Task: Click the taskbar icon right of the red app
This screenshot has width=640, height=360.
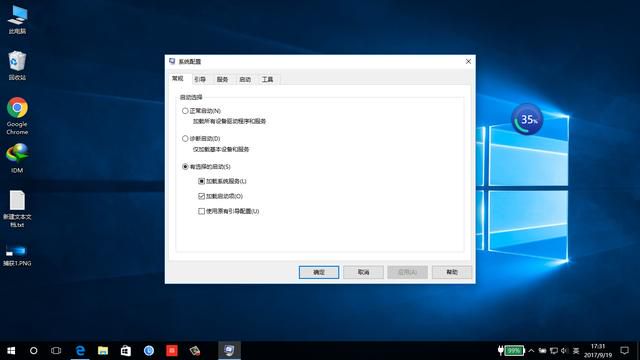Action: (195, 351)
